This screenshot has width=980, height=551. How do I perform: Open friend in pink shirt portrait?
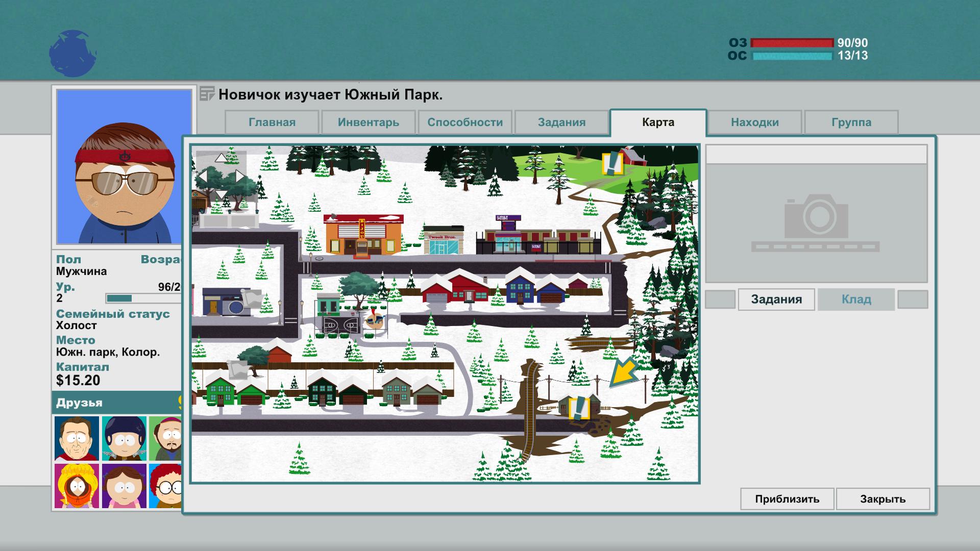(124, 486)
